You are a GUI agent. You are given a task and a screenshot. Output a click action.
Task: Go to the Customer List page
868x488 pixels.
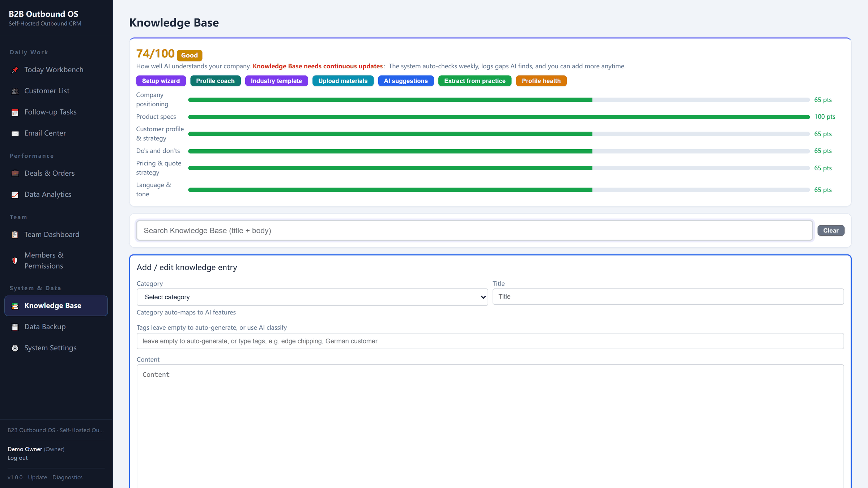(x=56, y=91)
